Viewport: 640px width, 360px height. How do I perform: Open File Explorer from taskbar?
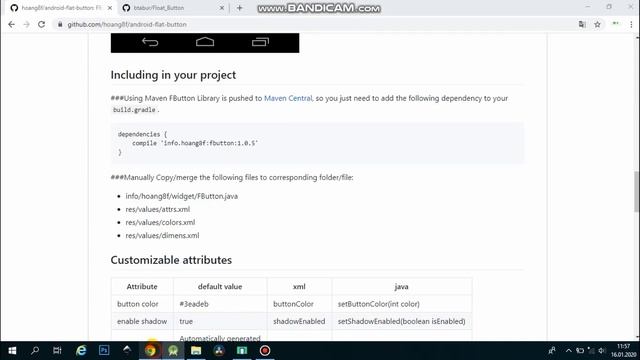tap(196, 351)
